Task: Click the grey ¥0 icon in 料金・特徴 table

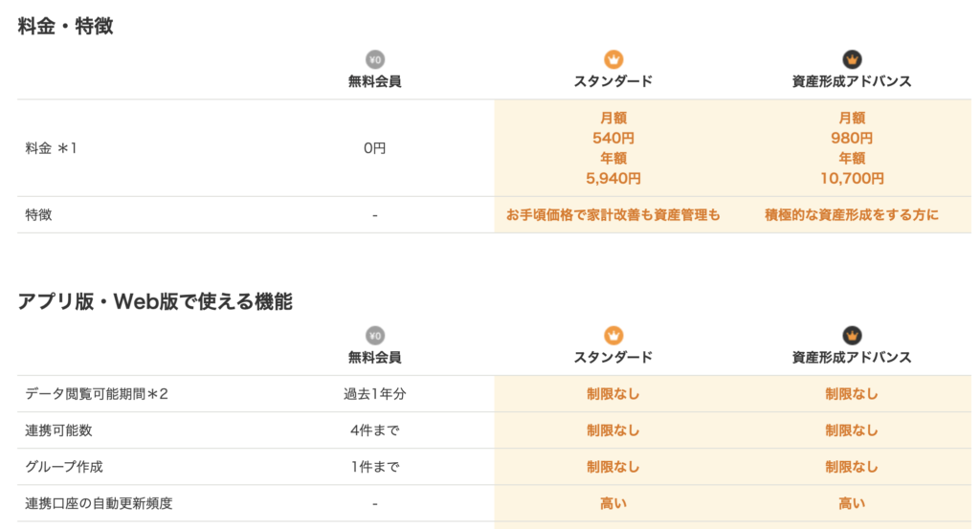Action: tap(374, 59)
